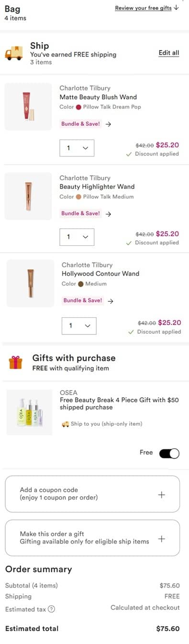189x644 pixels.
Task: Click the arrow beside Highlighter Wand Bundle & Save
Action: tap(109, 214)
